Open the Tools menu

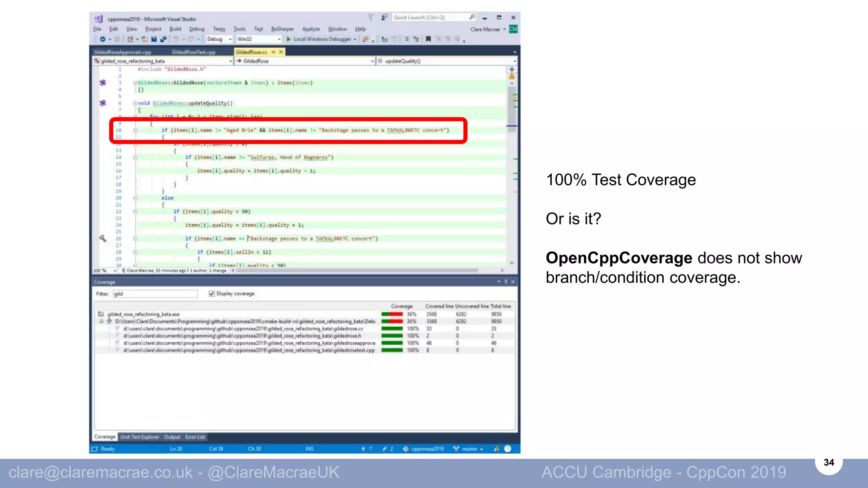coord(239,29)
